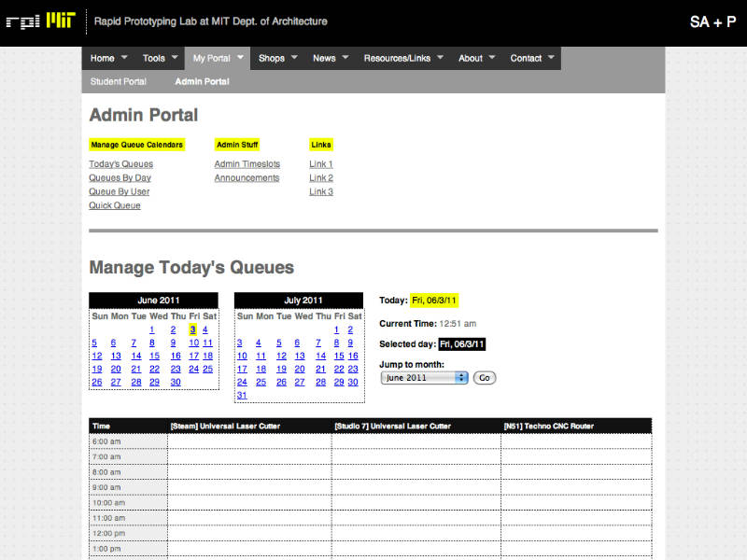The image size is (747, 560).
Task: Open the Jump to month dropdown
Action: click(425, 378)
